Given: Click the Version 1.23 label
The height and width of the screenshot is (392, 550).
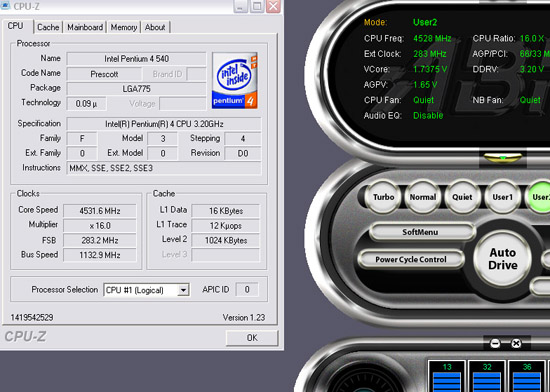Looking at the screenshot, I should [x=244, y=317].
